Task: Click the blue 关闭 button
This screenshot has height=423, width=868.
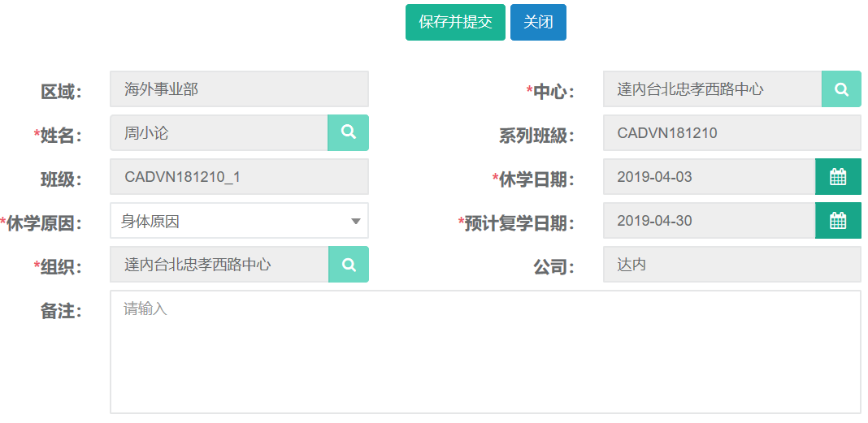Action: point(538,23)
